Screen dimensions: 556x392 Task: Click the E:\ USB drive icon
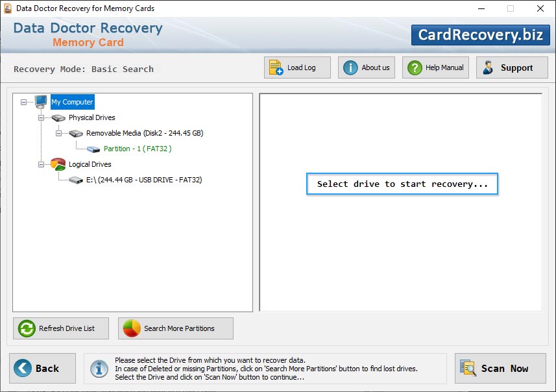[x=76, y=180]
